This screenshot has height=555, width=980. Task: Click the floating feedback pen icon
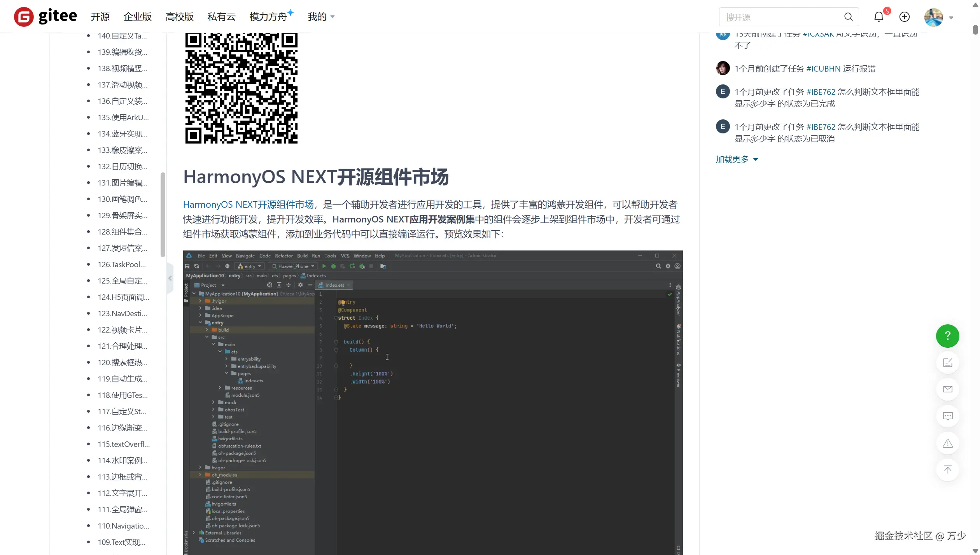pos(948,362)
